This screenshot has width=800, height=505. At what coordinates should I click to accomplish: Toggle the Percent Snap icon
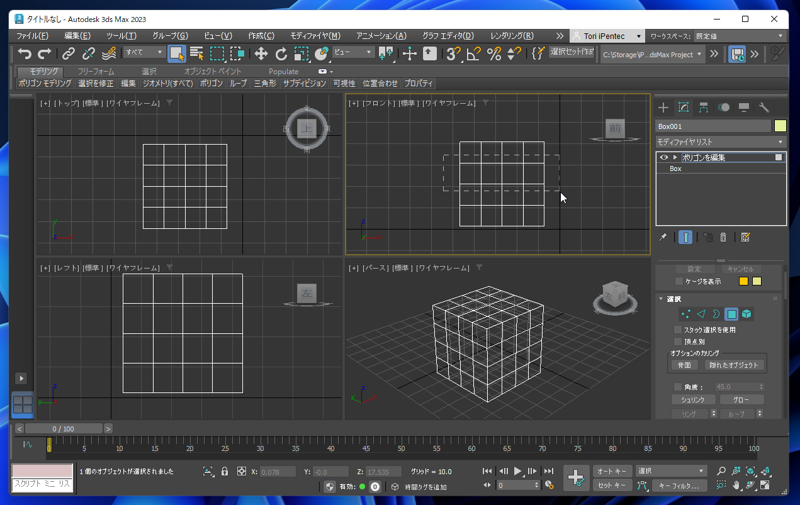(x=494, y=54)
